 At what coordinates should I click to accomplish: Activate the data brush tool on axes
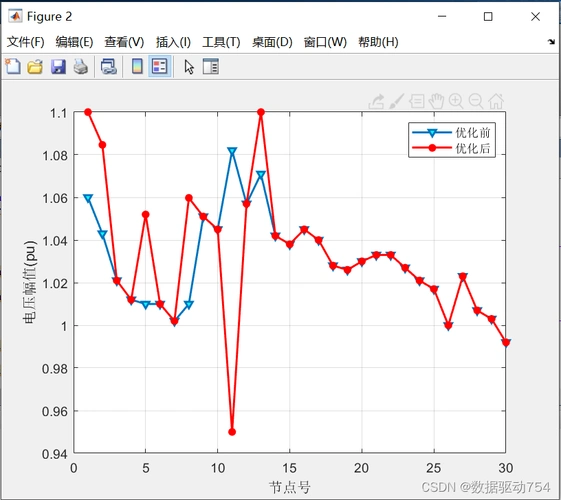397,102
